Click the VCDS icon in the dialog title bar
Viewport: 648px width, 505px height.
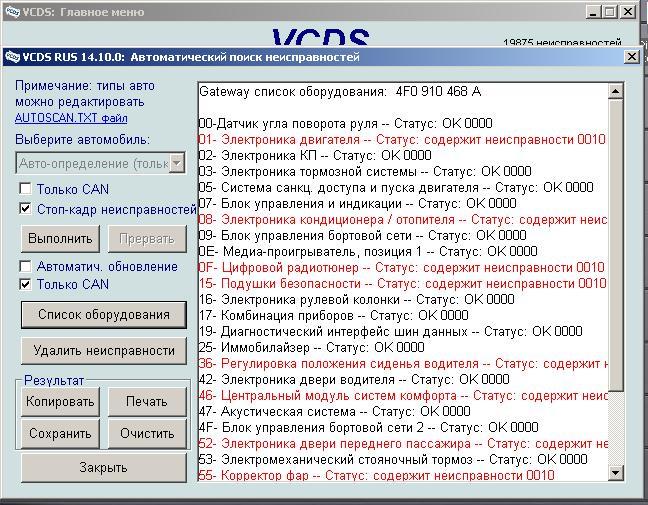(11, 57)
